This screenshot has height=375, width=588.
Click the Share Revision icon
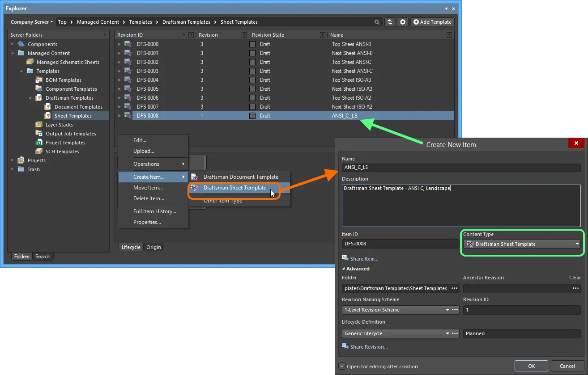345,346
